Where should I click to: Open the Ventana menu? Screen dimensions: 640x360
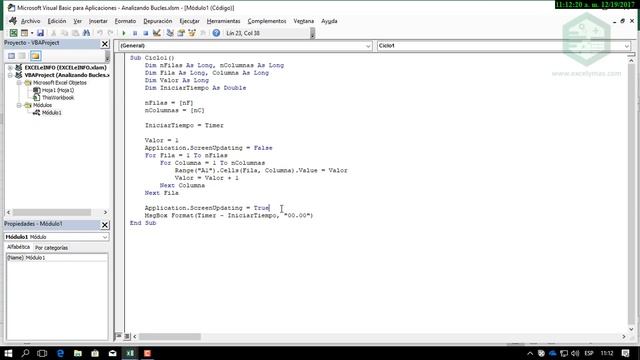304,21
